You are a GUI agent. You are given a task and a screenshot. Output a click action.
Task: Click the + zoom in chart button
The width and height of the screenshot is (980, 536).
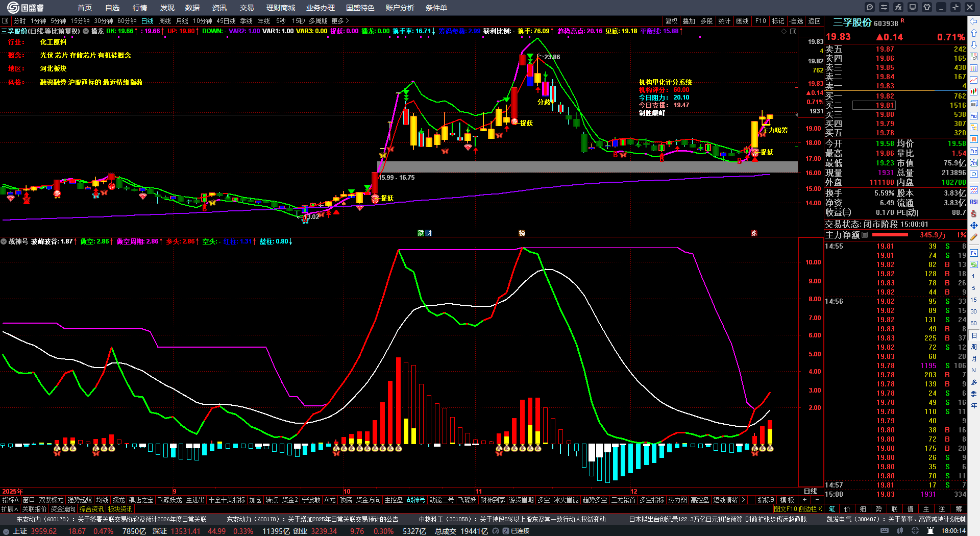click(805, 500)
